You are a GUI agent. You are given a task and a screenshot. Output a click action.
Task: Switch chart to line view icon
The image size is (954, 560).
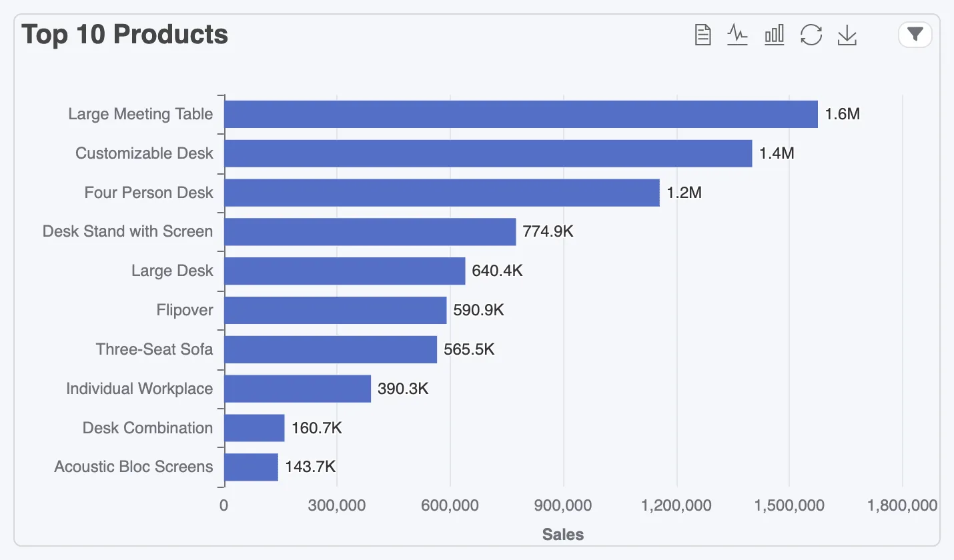pyautogui.click(x=737, y=35)
